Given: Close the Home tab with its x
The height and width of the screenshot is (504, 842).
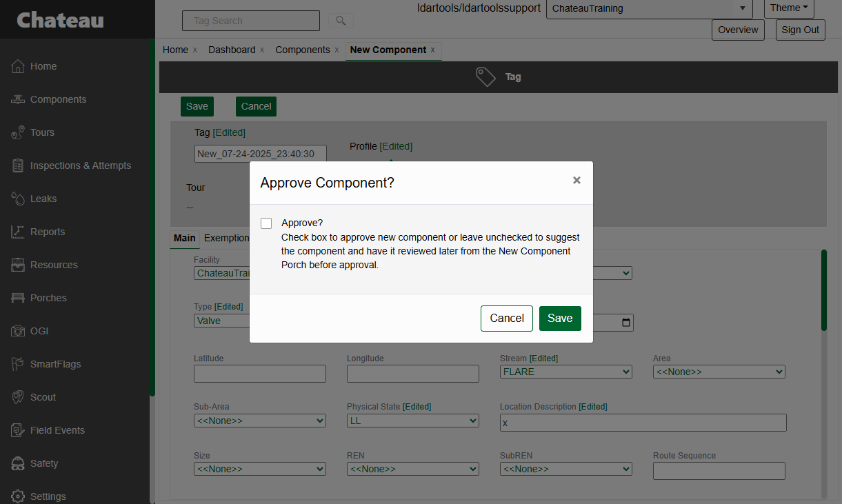Looking at the screenshot, I should coord(195,50).
